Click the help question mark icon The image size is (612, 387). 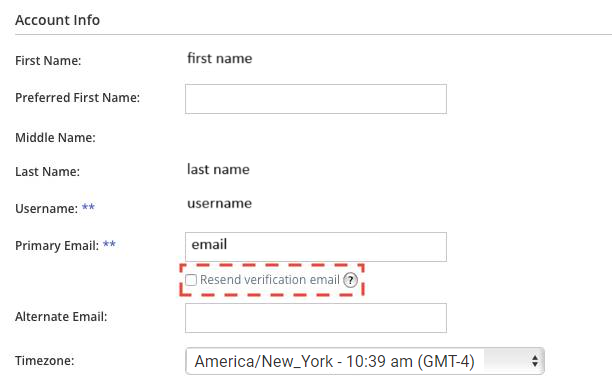[x=350, y=280]
